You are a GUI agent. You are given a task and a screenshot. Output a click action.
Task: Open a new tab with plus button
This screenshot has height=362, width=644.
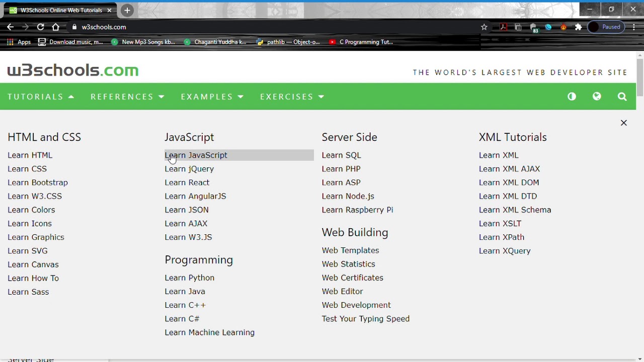click(127, 10)
